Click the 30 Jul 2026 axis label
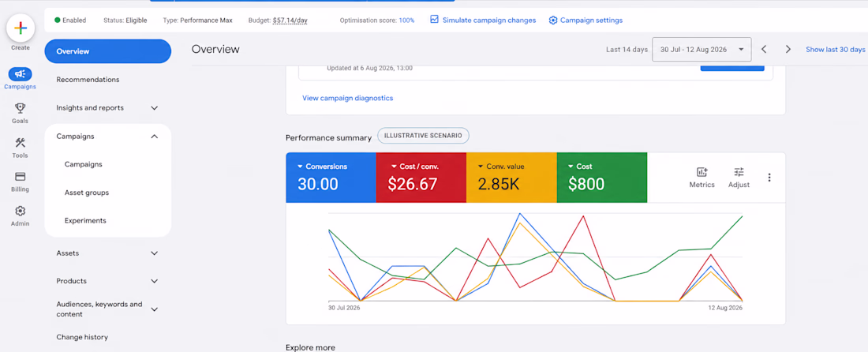The image size is (868, 352). pyautogui.click(x=344, y=308)
